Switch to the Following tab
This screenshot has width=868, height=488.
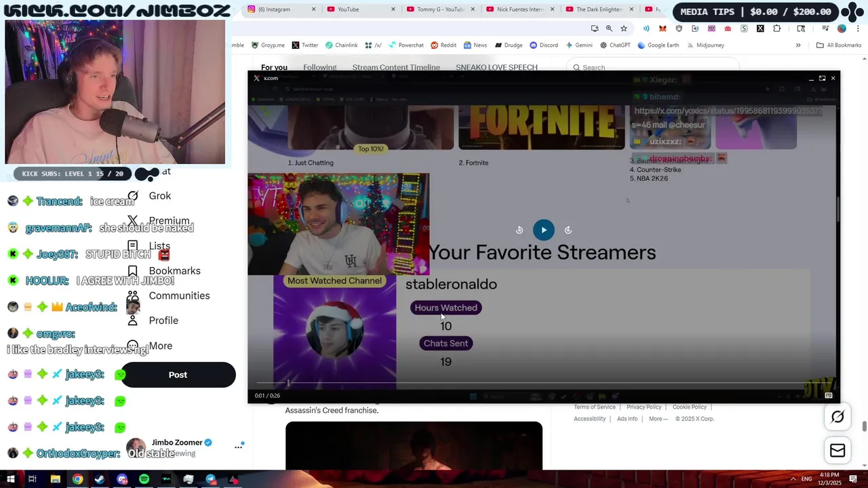(319, 67)
